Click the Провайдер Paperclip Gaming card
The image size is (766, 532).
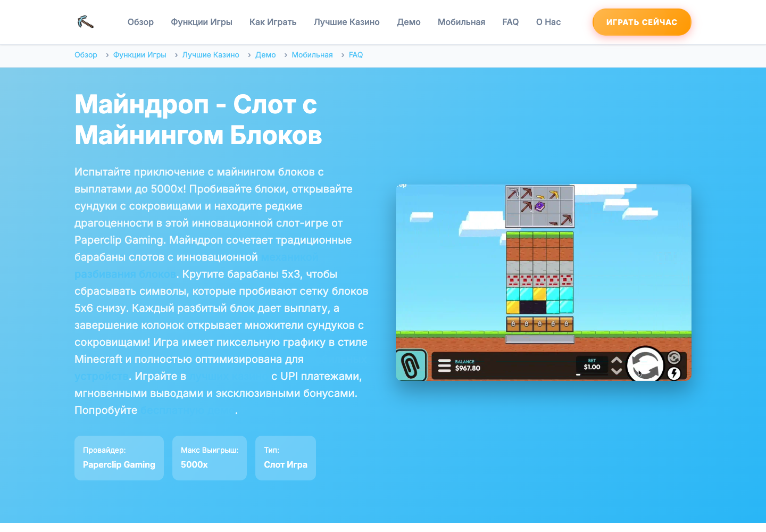click(x=119, y=458)
